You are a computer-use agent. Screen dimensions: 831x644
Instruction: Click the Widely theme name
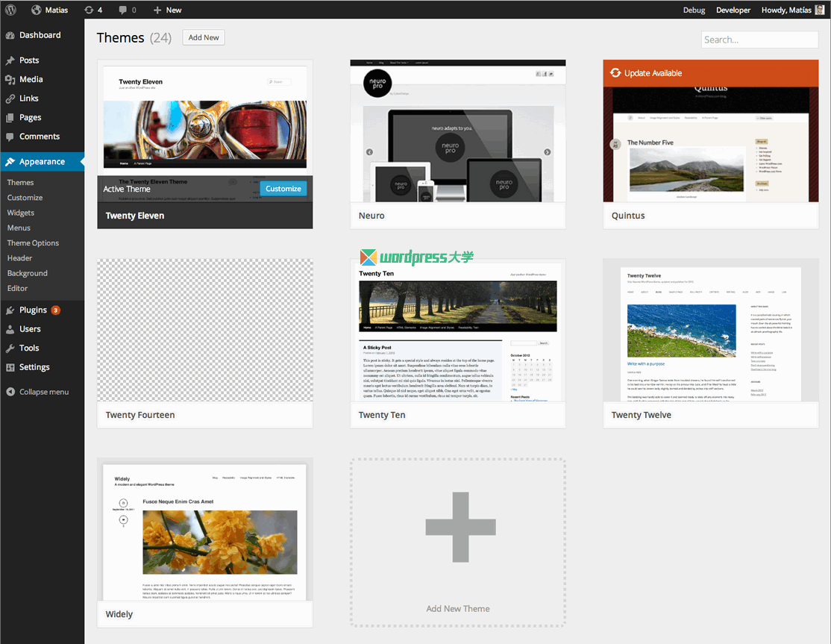point(119,614)
